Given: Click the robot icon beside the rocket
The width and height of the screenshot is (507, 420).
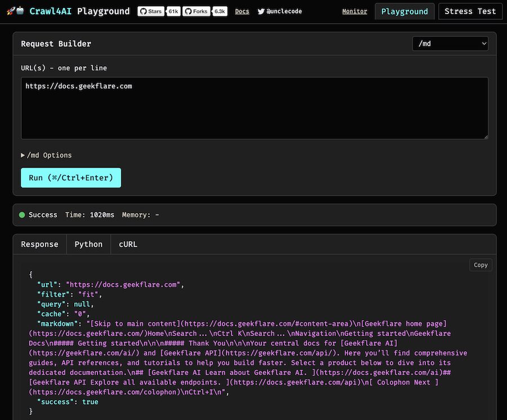Looking at the screenshot, I should [x=20, y=11].
